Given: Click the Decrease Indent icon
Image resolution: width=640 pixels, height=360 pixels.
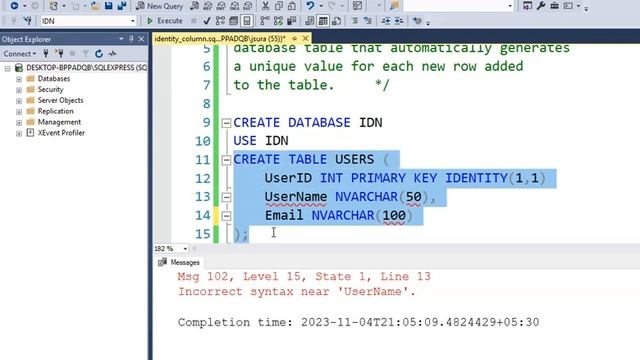Looking at the screenshot, I should pyautogui.click(x=386, y=20).
